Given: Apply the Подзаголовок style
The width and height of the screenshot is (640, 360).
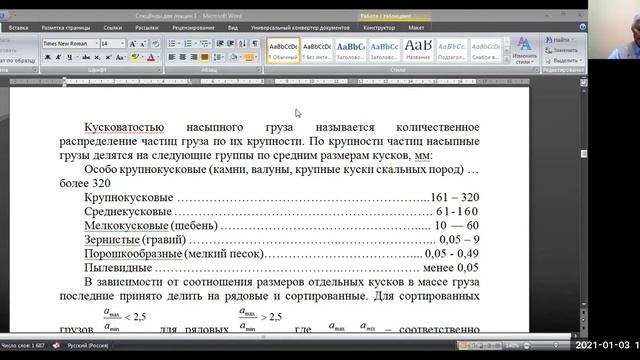Looking at the screenshot, I should coord(452,50).
